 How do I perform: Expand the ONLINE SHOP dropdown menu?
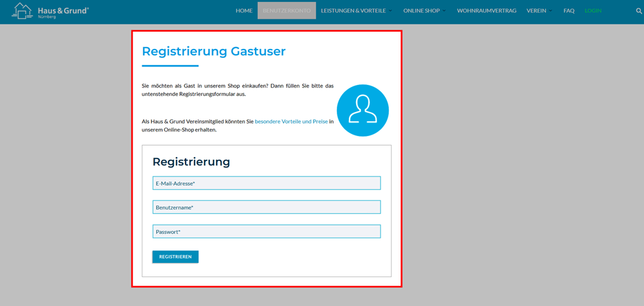[424, 11]
